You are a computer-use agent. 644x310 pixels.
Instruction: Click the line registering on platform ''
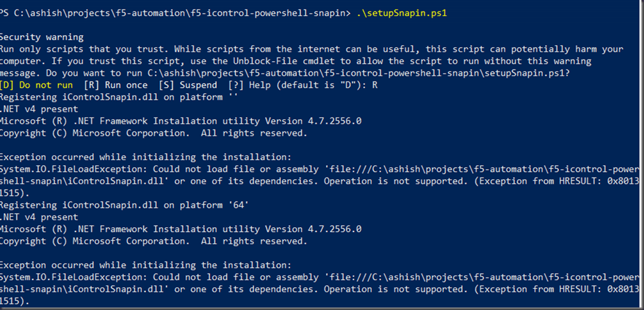119,97
